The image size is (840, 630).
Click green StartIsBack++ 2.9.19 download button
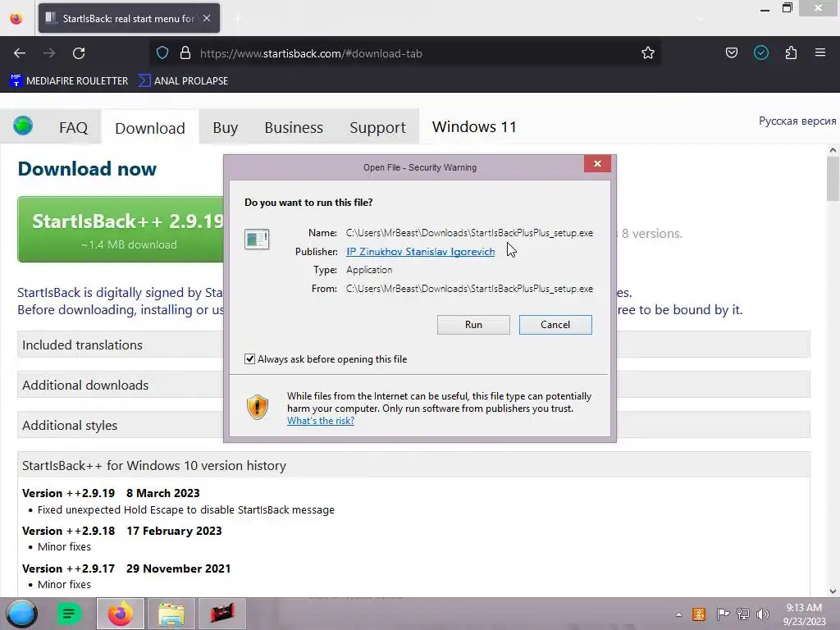point(121,230)
